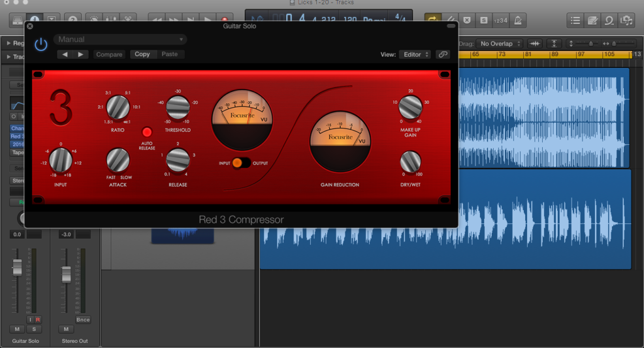Click the waveform zoom icon
This screenshot has width=644, height=348.
(x=535, y=43)
